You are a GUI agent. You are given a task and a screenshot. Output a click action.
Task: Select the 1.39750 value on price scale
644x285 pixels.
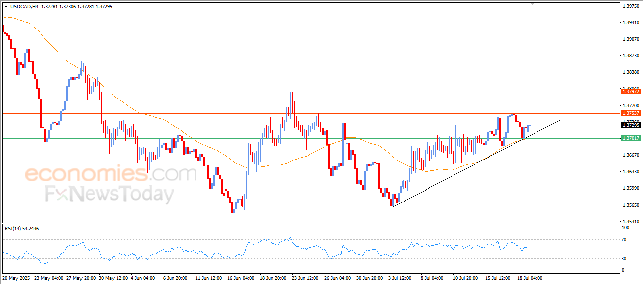tap(631, 6)
